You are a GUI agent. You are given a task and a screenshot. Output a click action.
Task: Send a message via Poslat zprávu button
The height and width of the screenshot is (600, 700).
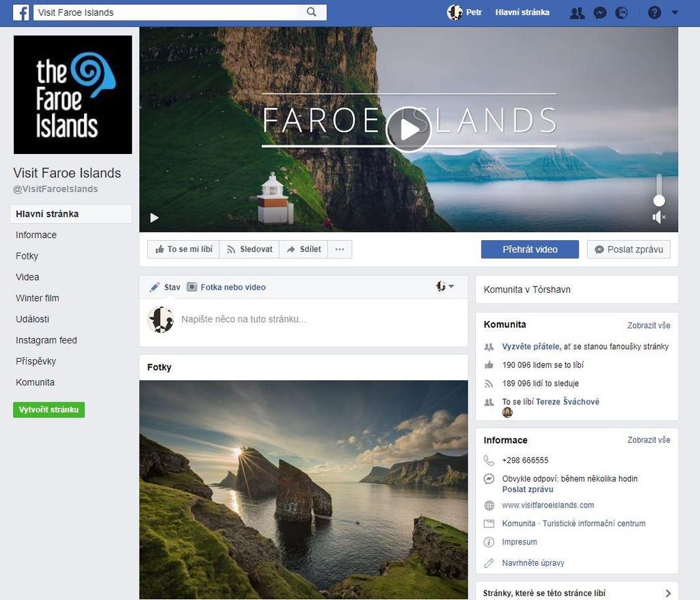coord(629,249)
